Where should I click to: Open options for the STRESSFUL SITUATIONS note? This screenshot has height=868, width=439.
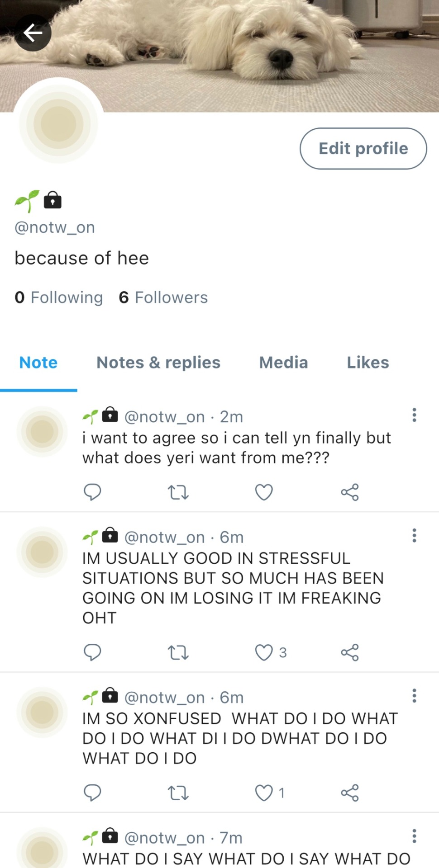pyautogui.click(x=414, y=535)
